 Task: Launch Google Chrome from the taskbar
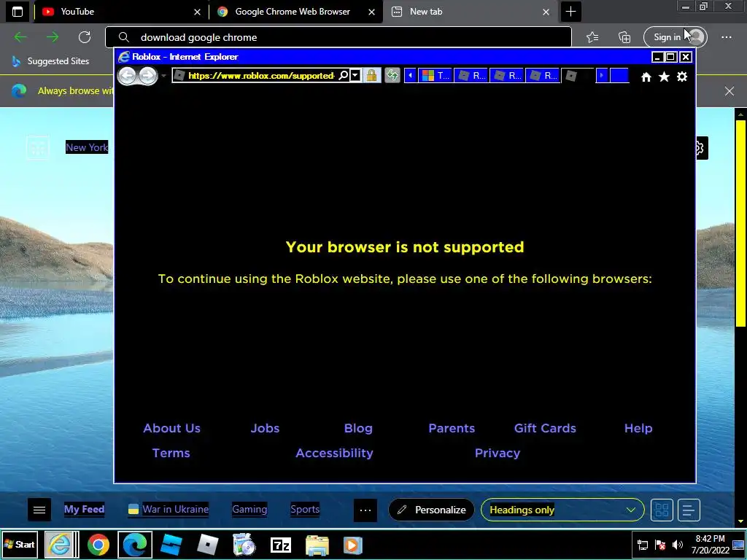[x=98, y=545]
